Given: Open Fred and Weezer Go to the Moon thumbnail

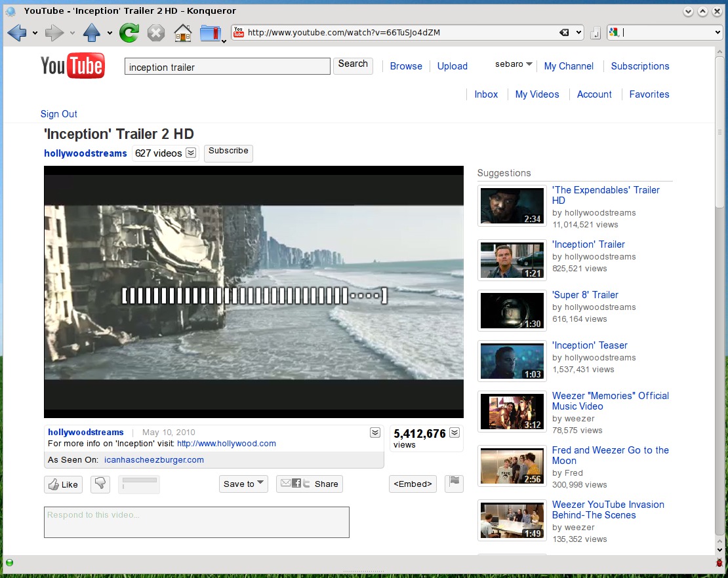Looking at the screenshot, I should pos(512,466).
